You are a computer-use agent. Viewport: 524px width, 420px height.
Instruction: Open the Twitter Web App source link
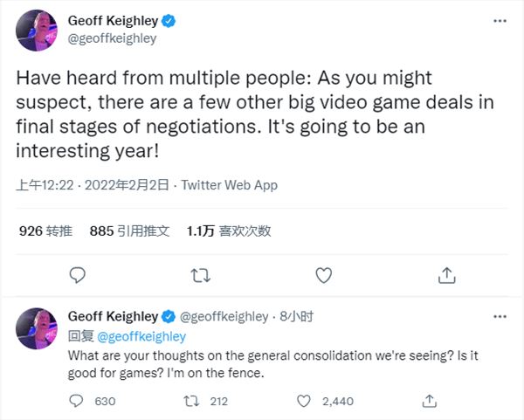pos(229,185)
